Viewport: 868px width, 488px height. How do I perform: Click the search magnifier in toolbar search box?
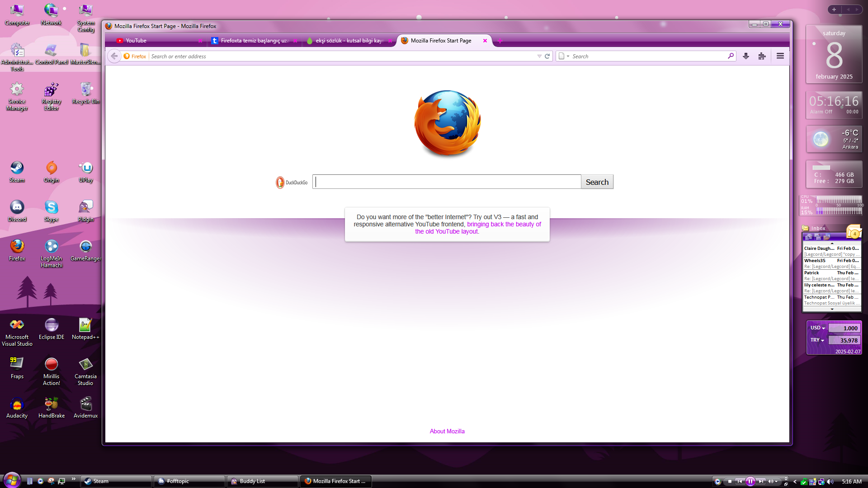(731, 56)
